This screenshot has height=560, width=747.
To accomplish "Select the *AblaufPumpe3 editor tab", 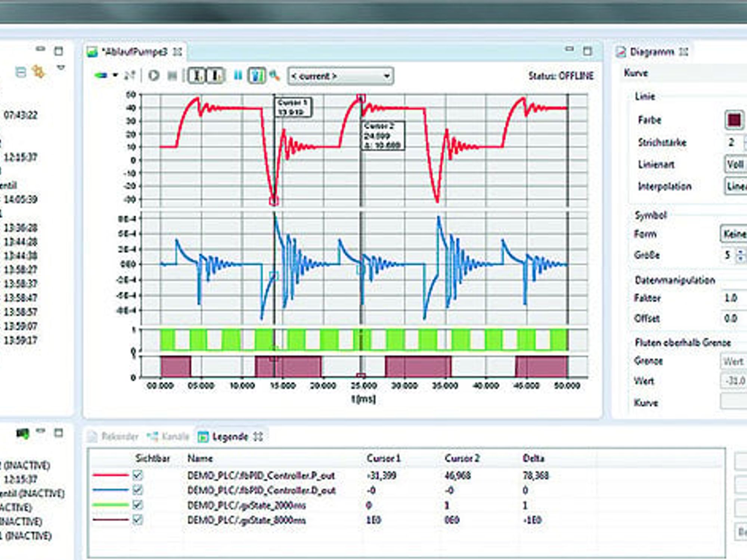I will pos(134,52).
